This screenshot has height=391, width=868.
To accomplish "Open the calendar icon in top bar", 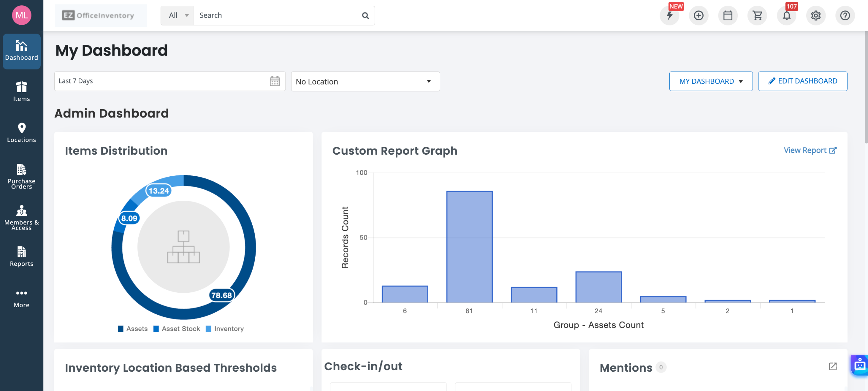I will tap(728, 16).
